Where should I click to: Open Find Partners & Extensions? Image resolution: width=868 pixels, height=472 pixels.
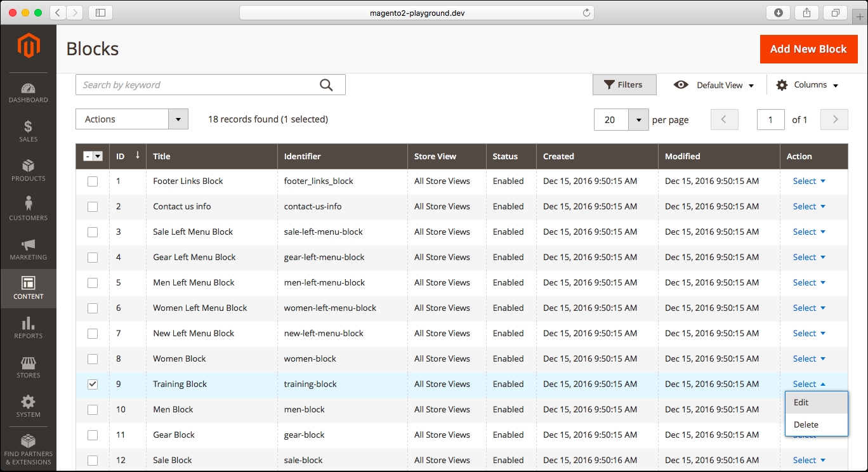click(28, 450)
